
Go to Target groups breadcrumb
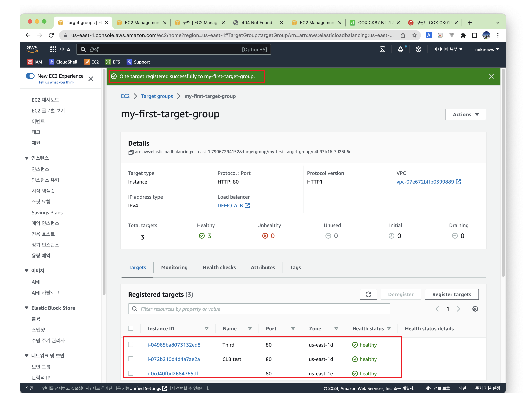pyautogui.click(x=157, y=96)
